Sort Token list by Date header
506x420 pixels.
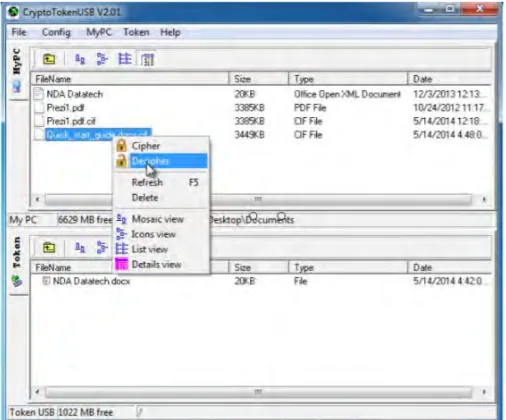pyautogui.click(x=449, y=267)
